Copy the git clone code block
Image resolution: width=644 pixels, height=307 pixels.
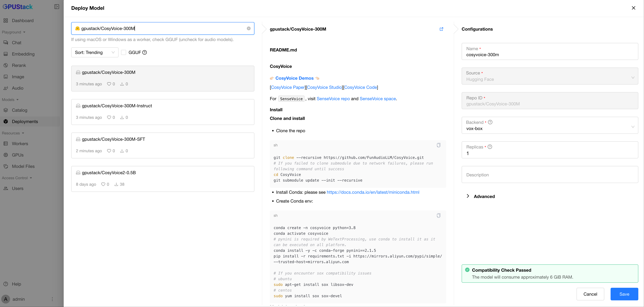[438, 145]
